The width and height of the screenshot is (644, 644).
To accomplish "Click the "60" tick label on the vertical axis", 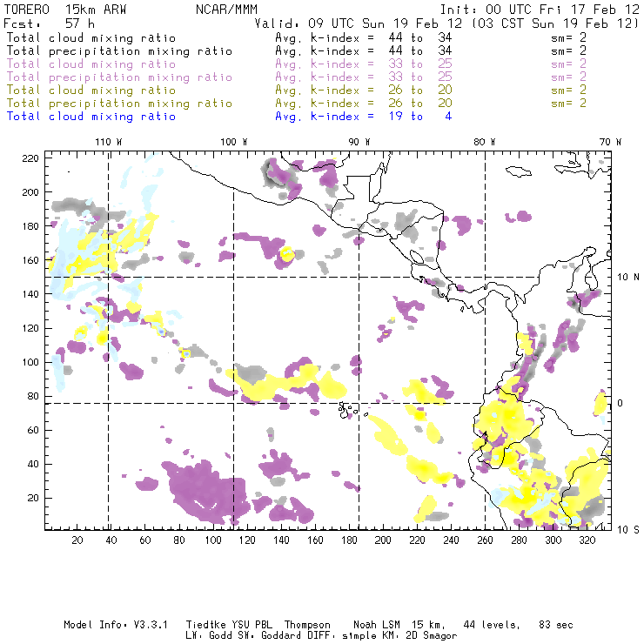I will tap(33, 430).
